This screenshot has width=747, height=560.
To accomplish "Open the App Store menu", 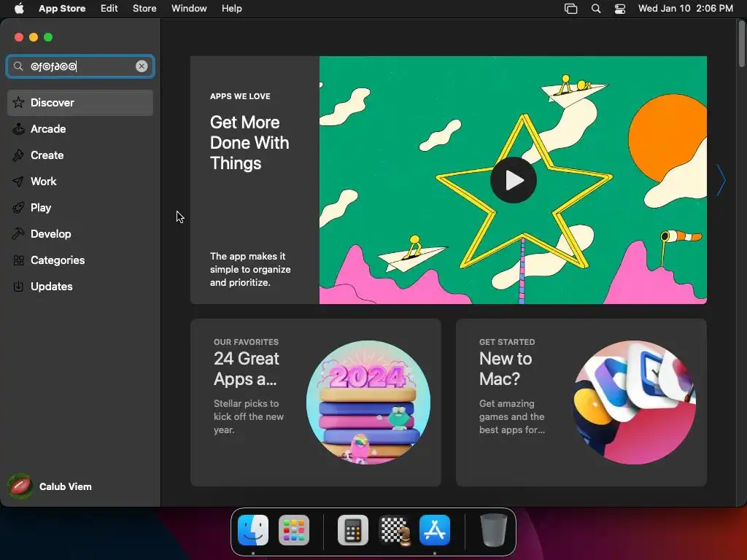I will click(x=62, y=9).
